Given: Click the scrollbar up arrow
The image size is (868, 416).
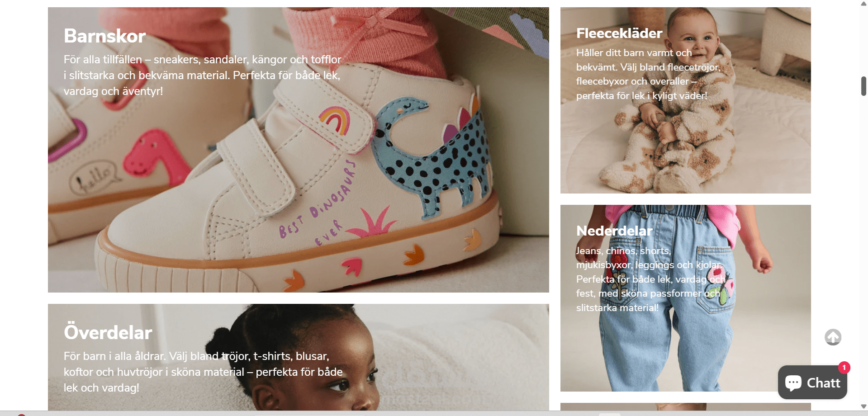Looking at the screenshot, I should coord(863,4).
